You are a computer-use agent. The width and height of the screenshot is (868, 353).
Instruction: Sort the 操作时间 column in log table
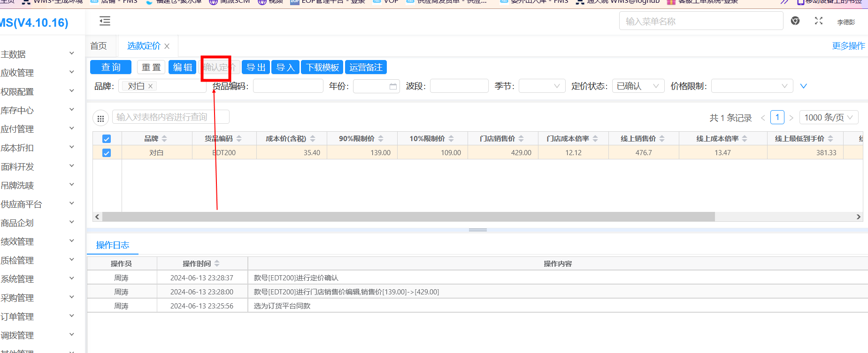tap(217, 264)
